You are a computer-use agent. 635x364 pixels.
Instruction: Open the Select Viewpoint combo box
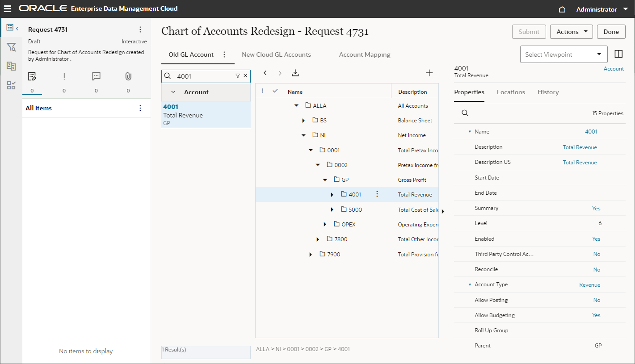point(564,54)
